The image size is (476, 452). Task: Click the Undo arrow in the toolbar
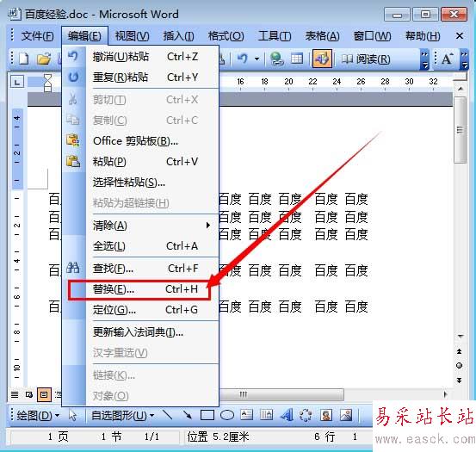pyautogui.click(x=242, y=59)
